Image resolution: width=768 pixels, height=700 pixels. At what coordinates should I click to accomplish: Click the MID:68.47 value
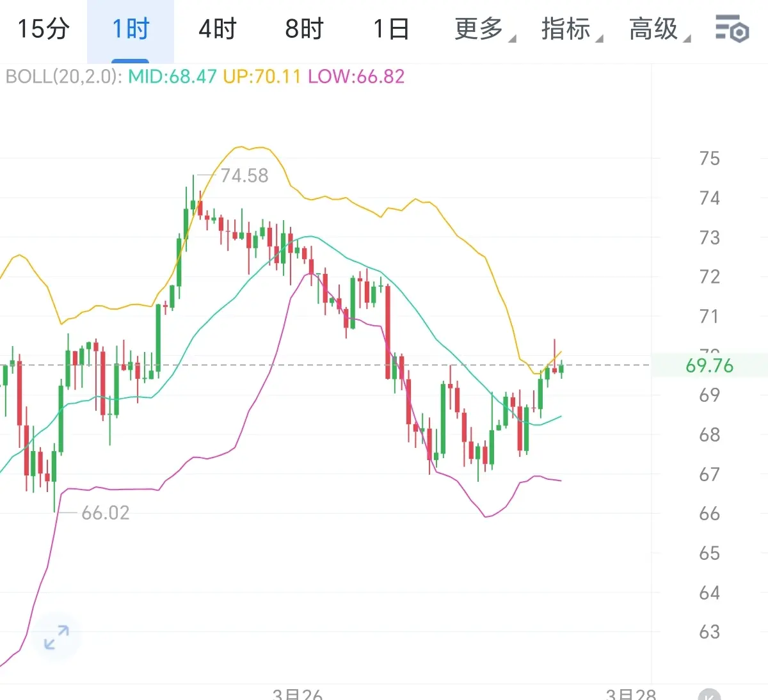click(x=172, y=77)
